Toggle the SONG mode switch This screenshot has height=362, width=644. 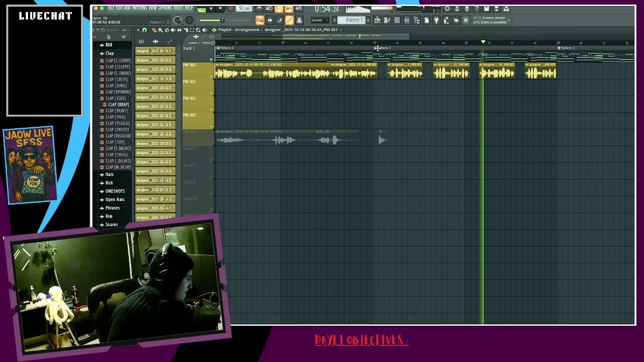pos(201,10)
